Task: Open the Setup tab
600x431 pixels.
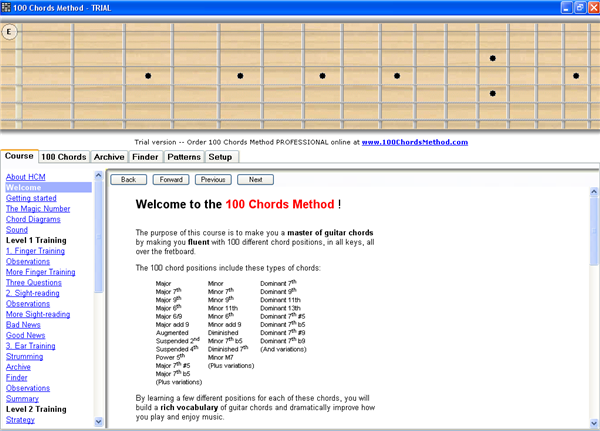Action: (x=220, y=157)
